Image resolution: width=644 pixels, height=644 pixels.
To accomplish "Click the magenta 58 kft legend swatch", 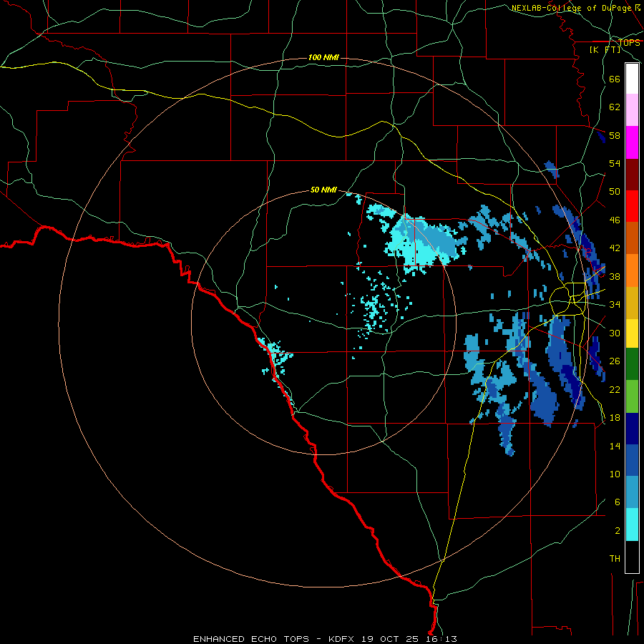I will coord(632,142).
